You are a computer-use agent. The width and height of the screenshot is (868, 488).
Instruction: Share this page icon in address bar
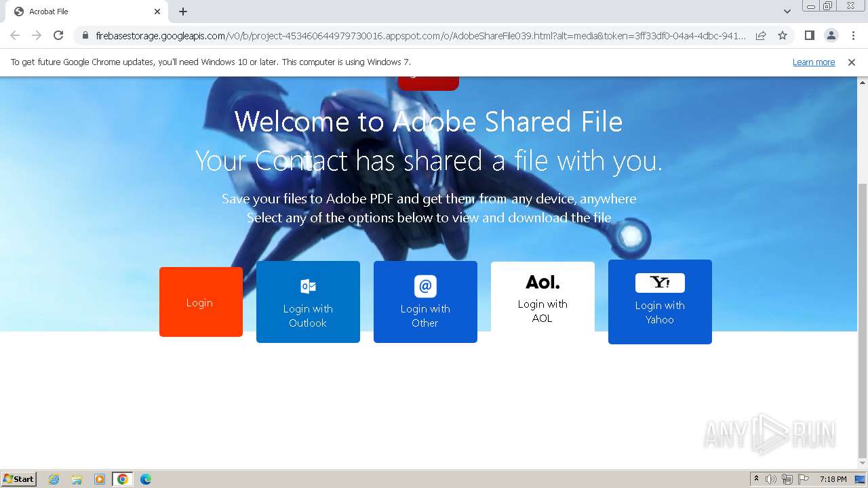tap(761, 35)
